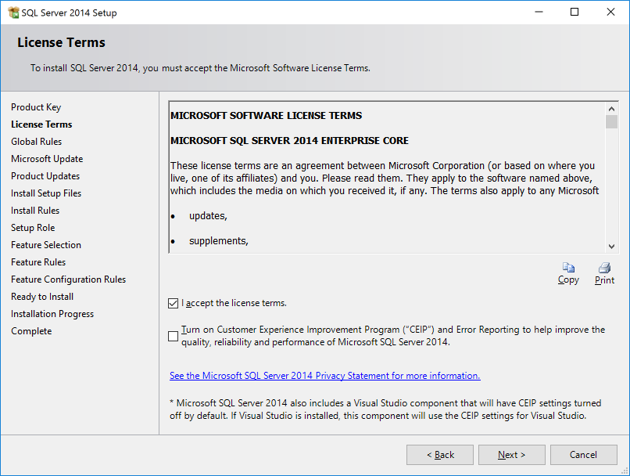Select Ready to Install step in sidebar
The height and width of the screenshot is (476, 630).
click(x=42, y=297)
